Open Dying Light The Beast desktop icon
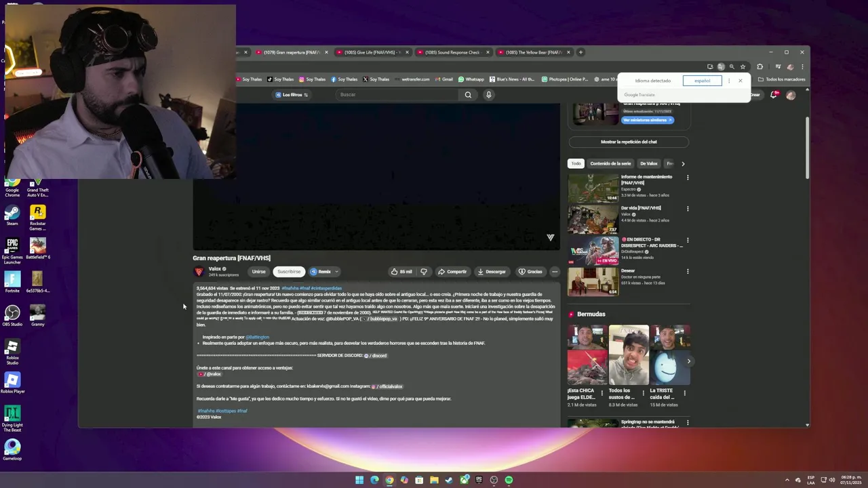This screenshot has width=868, height=488. click(x=12, y=419)
